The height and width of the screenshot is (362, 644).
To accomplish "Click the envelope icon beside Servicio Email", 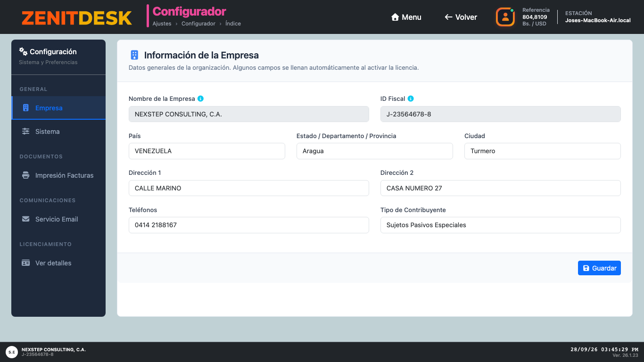I will [x=26, y=219].
